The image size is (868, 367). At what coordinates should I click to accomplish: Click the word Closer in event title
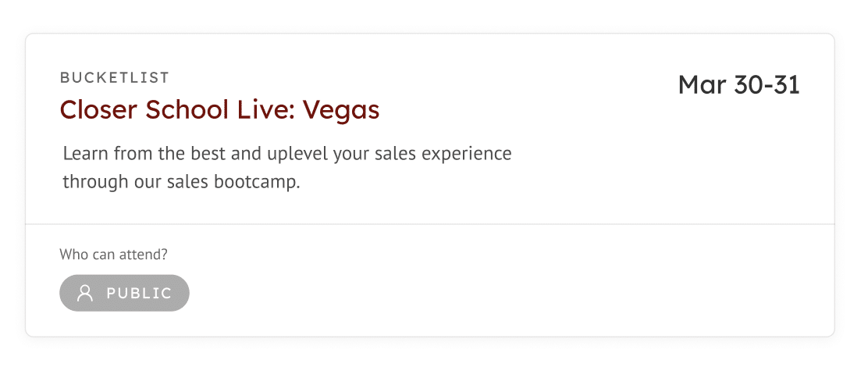point(99,109)
